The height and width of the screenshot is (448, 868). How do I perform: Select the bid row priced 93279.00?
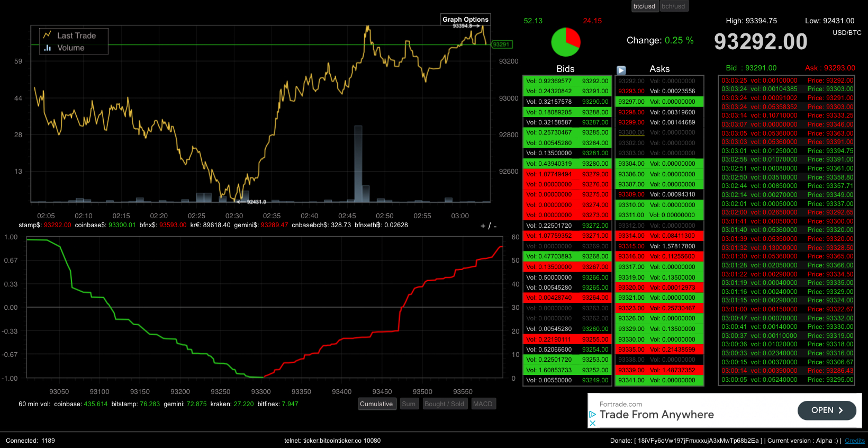click(x=567, y=174)
